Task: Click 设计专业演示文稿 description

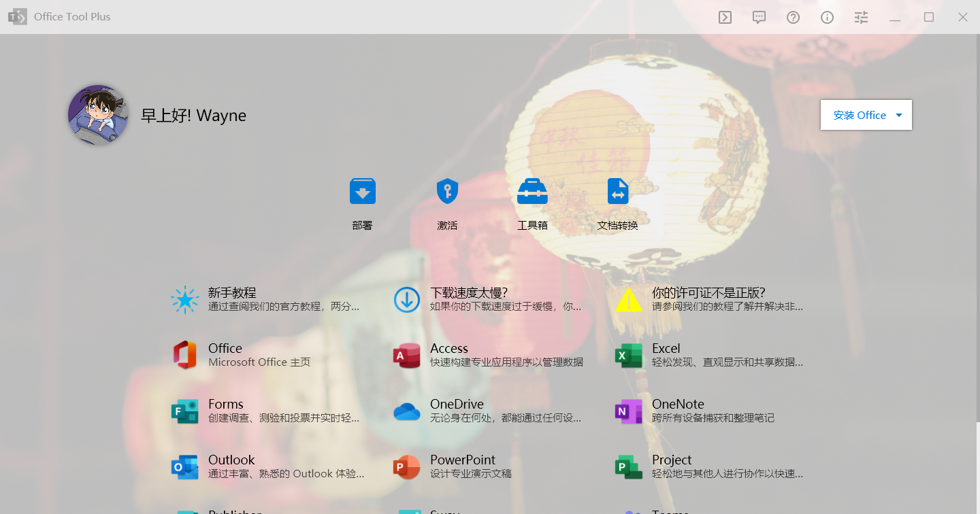Action: pyautogui.click(x=471, y=474)
